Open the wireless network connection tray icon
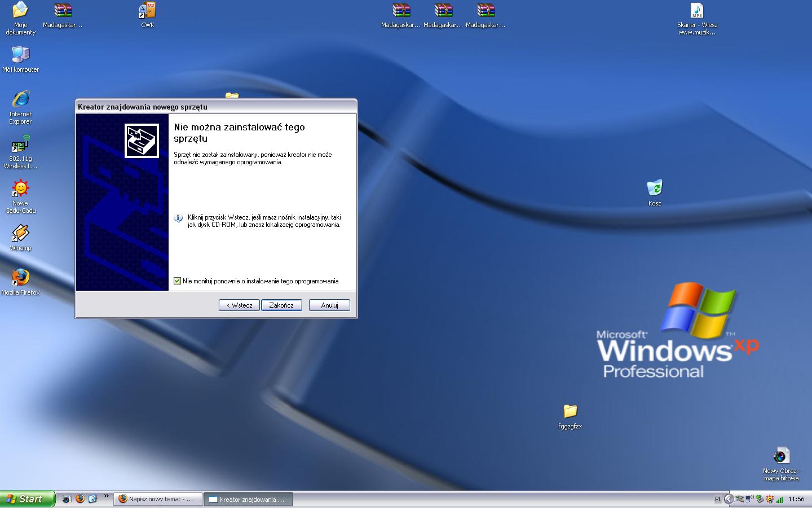The width and height of the screenshot is (812, 508). (749, 498)
